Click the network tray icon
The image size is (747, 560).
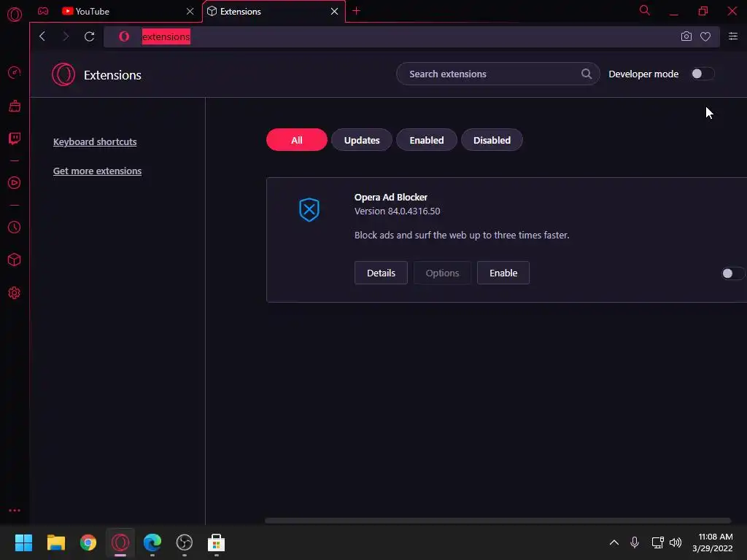tap(657, 542)
